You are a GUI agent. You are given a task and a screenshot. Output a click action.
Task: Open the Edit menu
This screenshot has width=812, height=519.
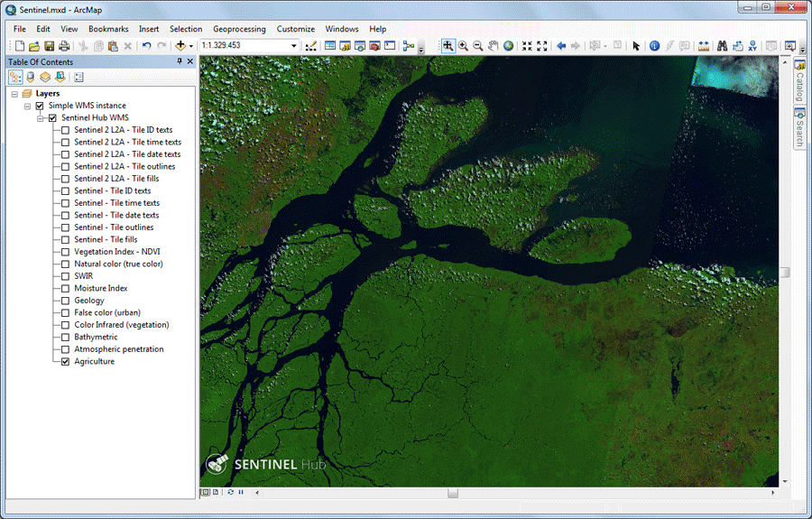pos(43,29)
